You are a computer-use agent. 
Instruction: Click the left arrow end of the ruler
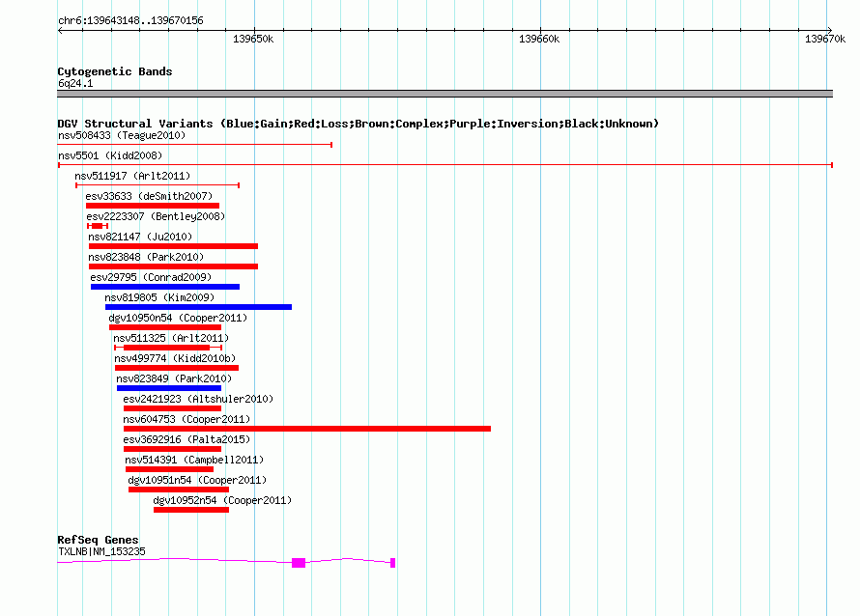(x=60, y=31)
